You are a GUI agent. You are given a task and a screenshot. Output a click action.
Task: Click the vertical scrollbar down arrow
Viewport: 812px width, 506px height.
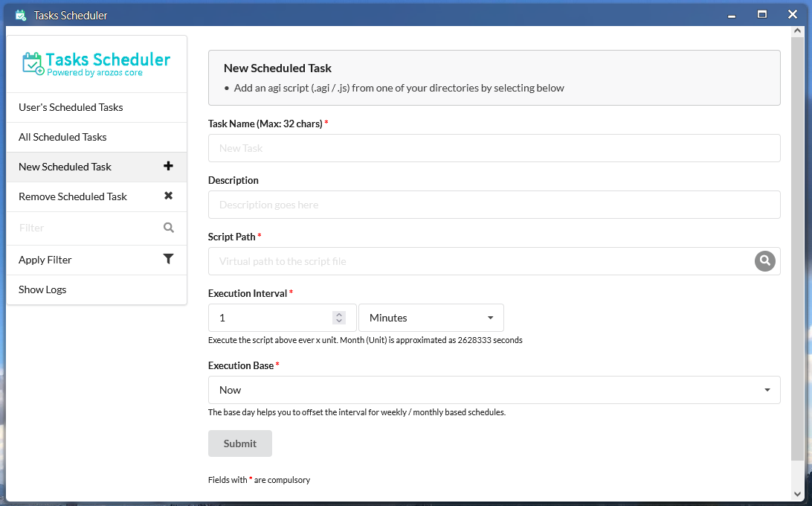coord(798,493)
